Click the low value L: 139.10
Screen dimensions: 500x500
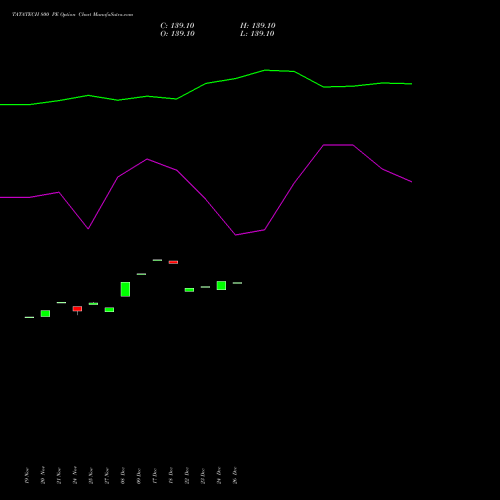point(257,34)
